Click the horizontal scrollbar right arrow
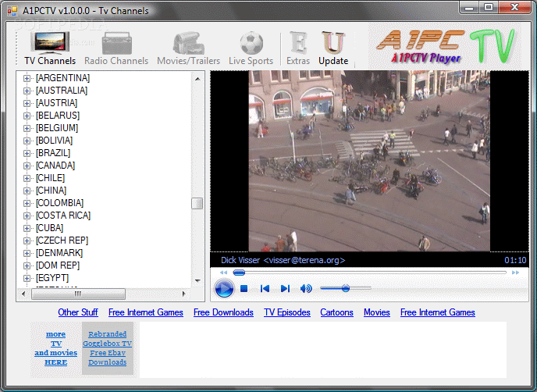The image size is (537, 392). click(x=184, y=294)
